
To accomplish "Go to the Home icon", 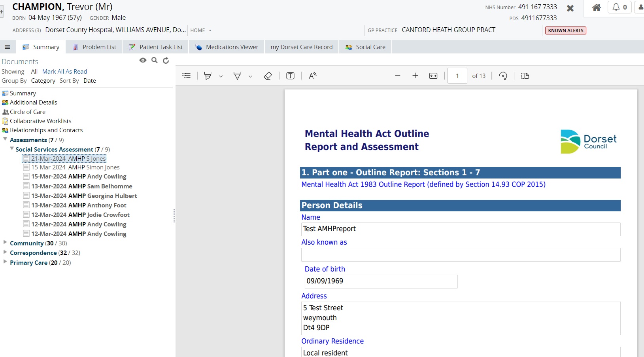I will click(597, 7).
